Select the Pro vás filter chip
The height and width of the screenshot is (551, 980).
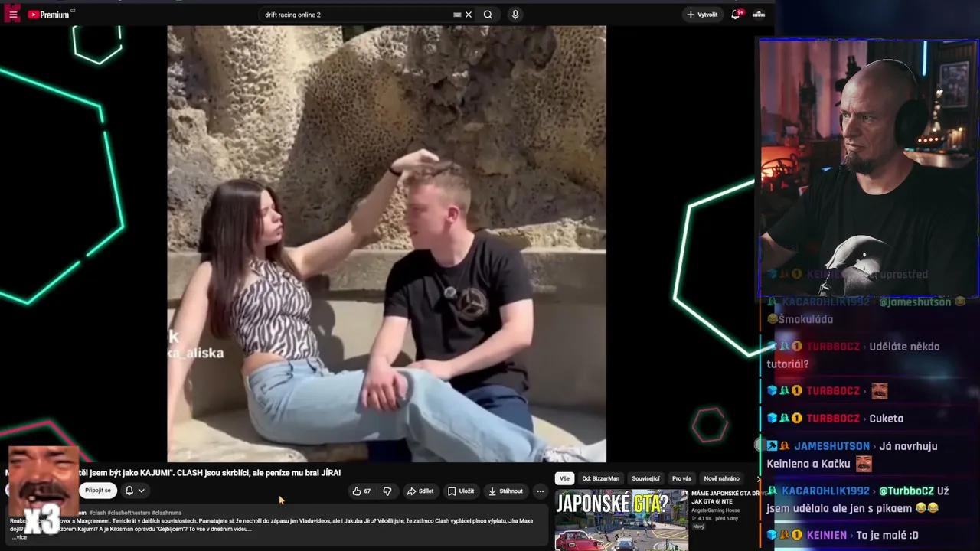pyautogui.click(x=681, y=478)
